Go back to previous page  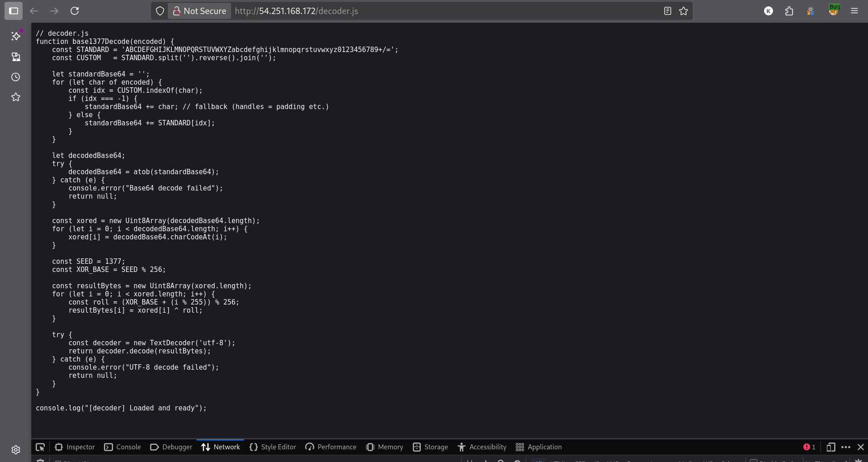click(x=34, y=11)
